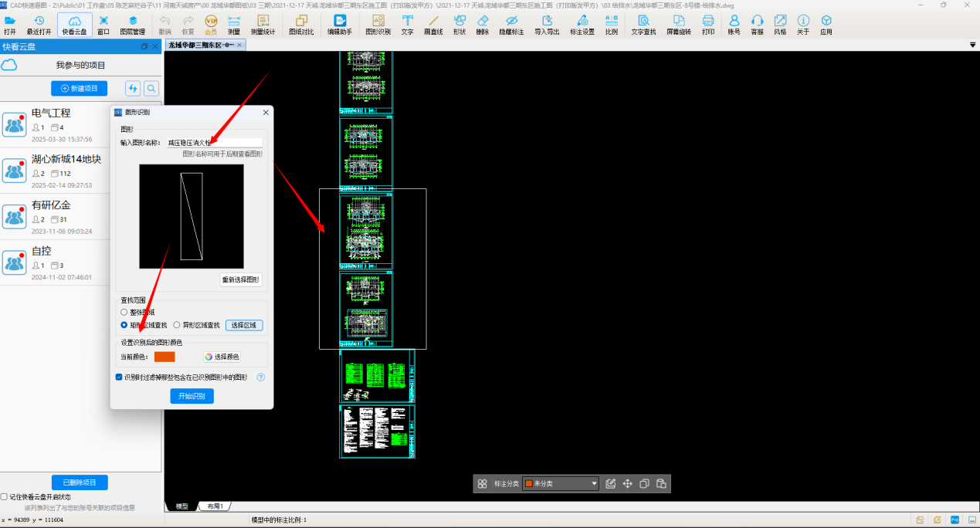Select 异形区域查找 radio option
The image size is (980, 528).
click(177, 325)
